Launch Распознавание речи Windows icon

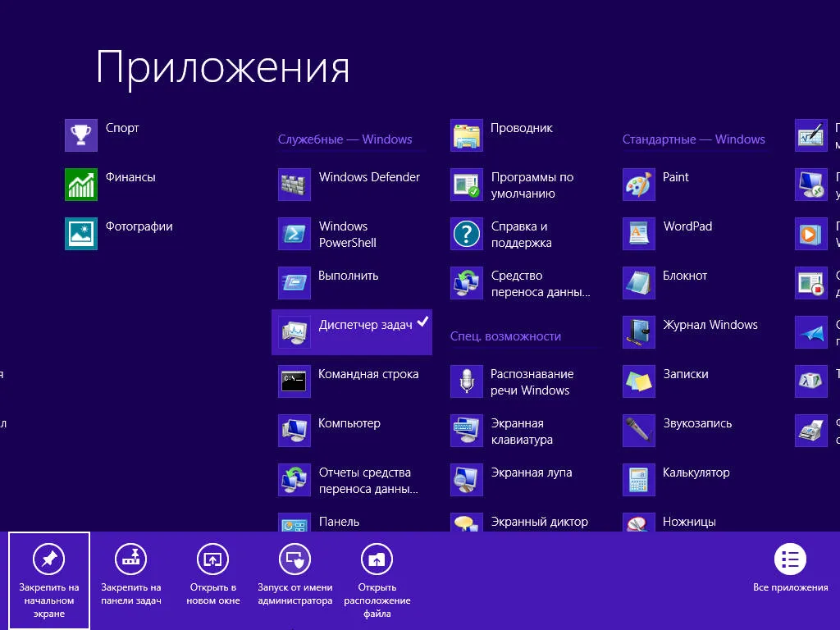tap(467, 381)
